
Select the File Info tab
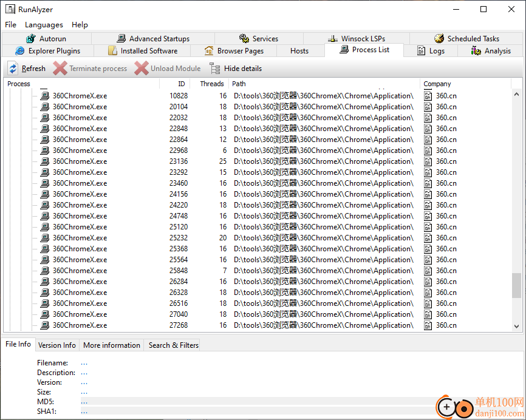18,344
